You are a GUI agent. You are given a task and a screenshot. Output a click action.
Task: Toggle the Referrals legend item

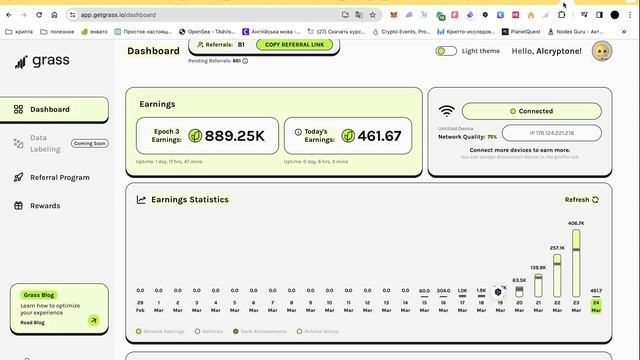pyautogui.click(x=209, y=331)
